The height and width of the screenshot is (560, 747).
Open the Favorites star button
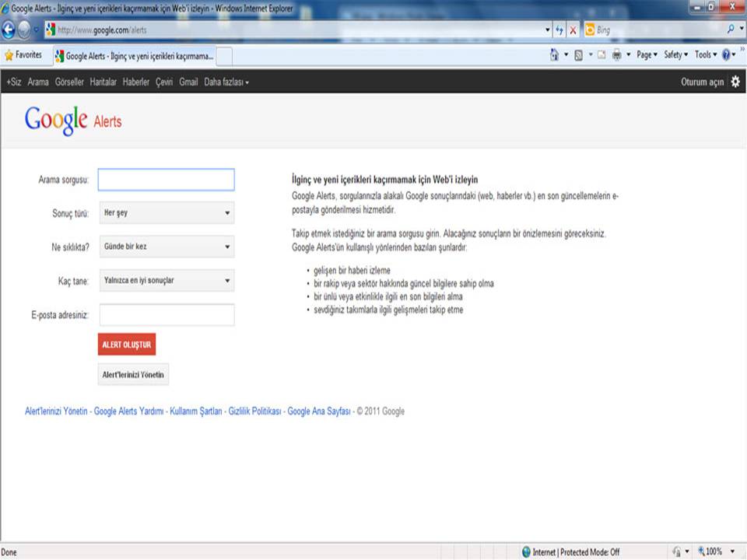(23, 55)
